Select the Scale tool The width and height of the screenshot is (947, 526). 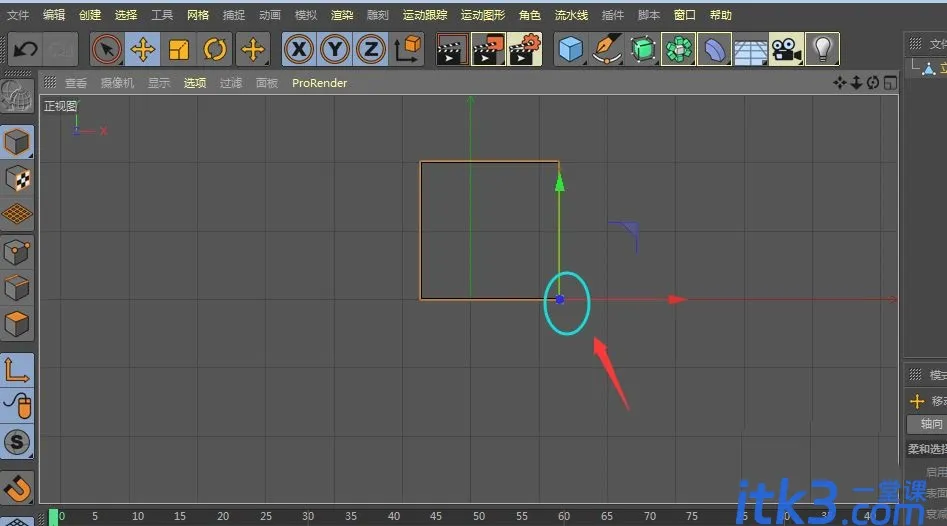point(179,50)
